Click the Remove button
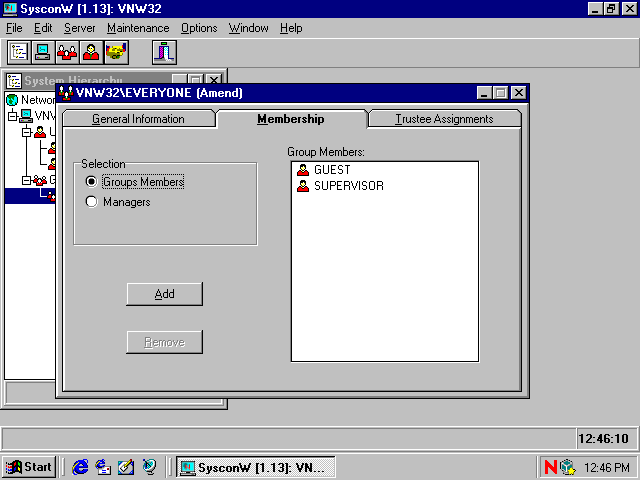Image resolution: width=640 pixels, height=480 pixels. tap(164, 342)
